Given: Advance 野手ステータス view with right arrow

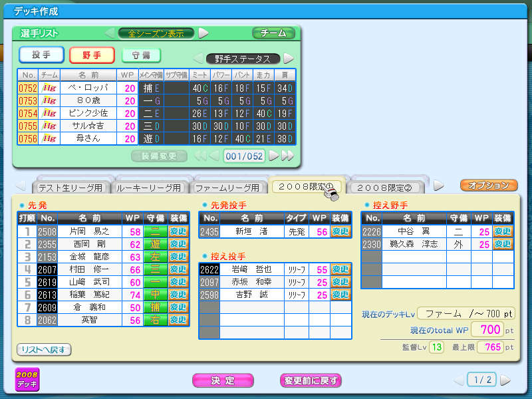Looking at the screenshot, I should tap(288, 59).
